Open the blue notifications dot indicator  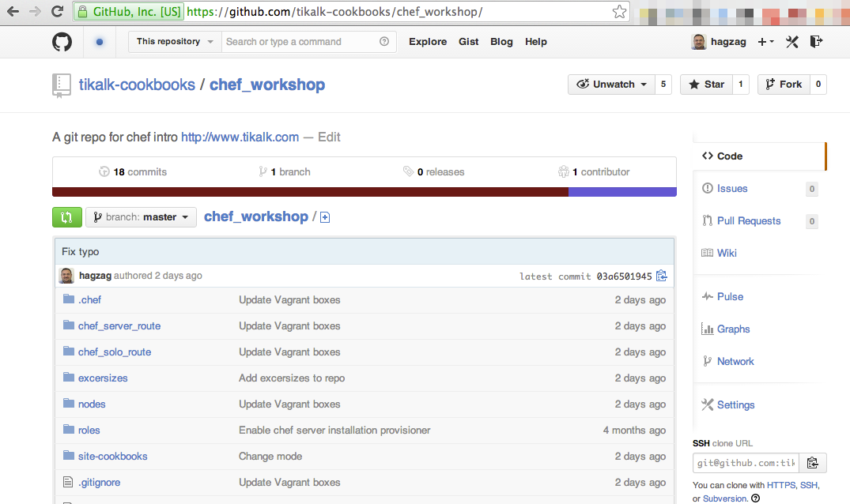click(x=99, y=42)
